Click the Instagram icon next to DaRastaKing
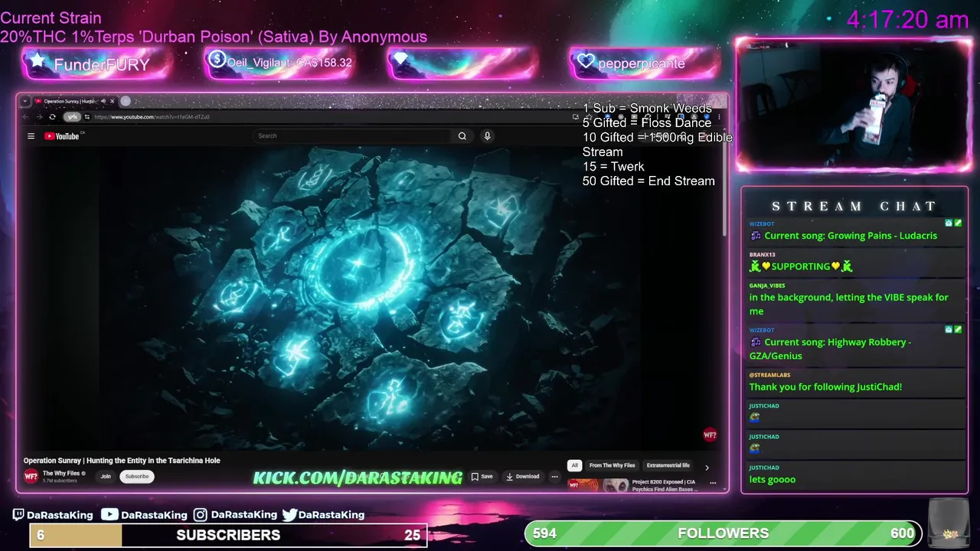Viewport: 980px width, 551px height. [x=200, y=515]
